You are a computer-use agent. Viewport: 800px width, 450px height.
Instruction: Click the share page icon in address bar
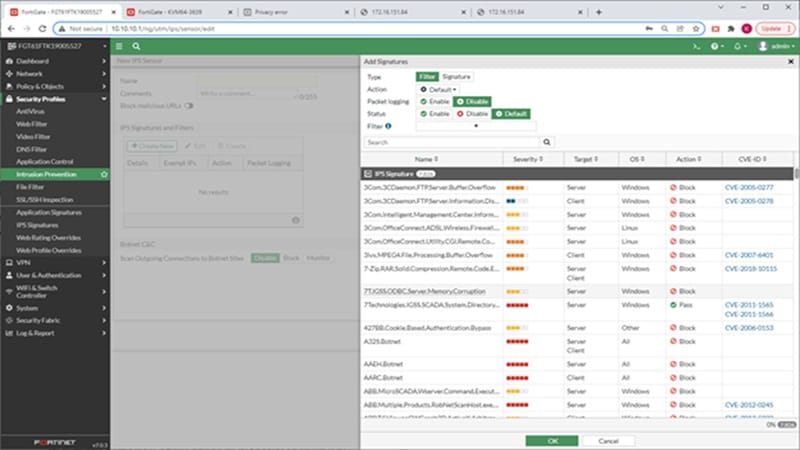pyautogui.click(x=680, y=29)
